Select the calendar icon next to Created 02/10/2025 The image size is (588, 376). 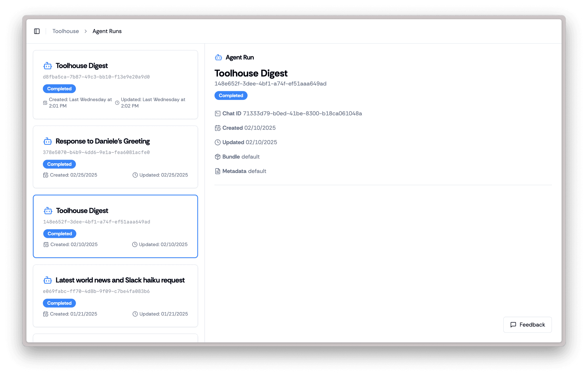(218, 128)
